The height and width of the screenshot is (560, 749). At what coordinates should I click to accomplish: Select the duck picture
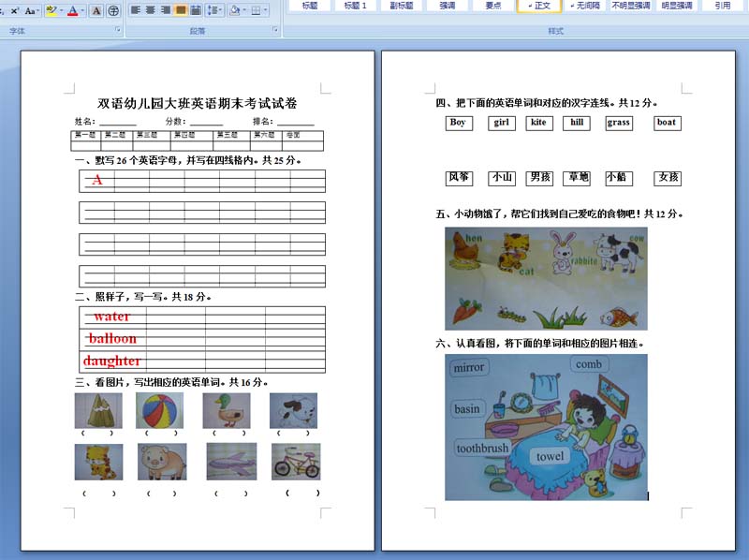point(227,410)
